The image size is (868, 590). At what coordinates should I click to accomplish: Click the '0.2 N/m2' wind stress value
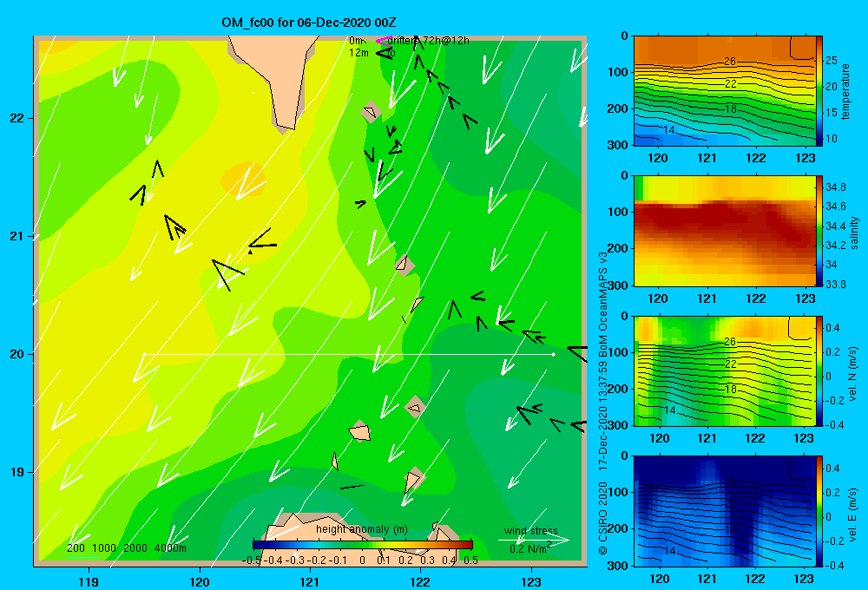tap(529, 548)
